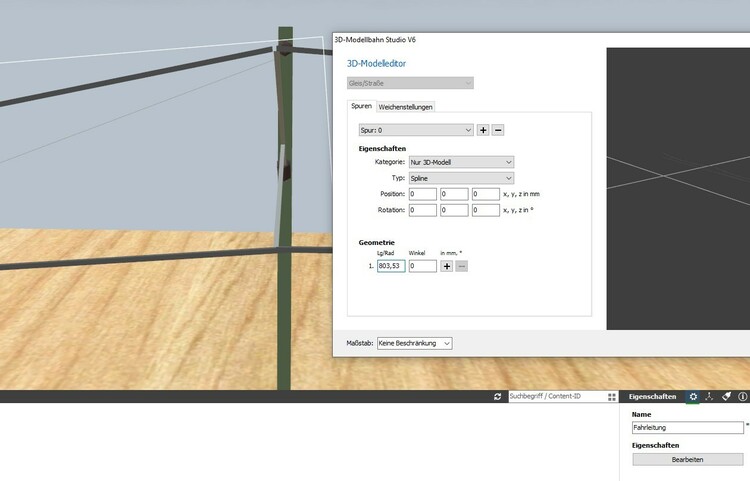Select the gear properties icon

coord(693,396)
